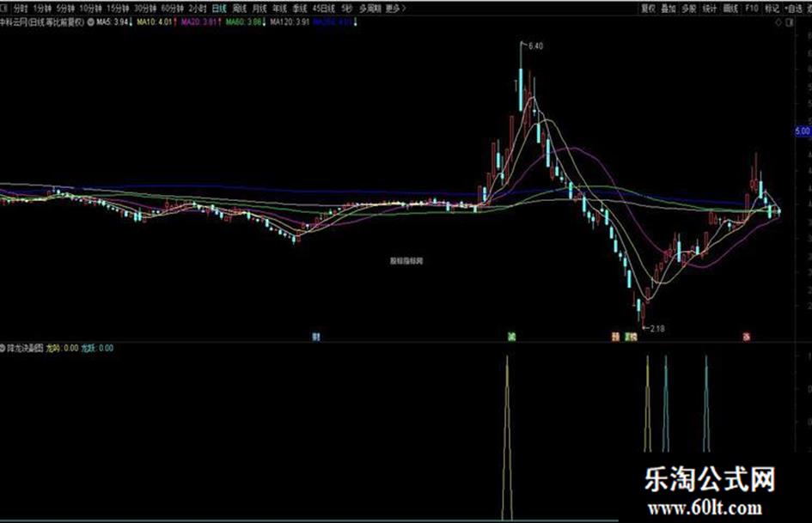Select the 2小时 period tab
812x523 pixels.
(198, 9)
